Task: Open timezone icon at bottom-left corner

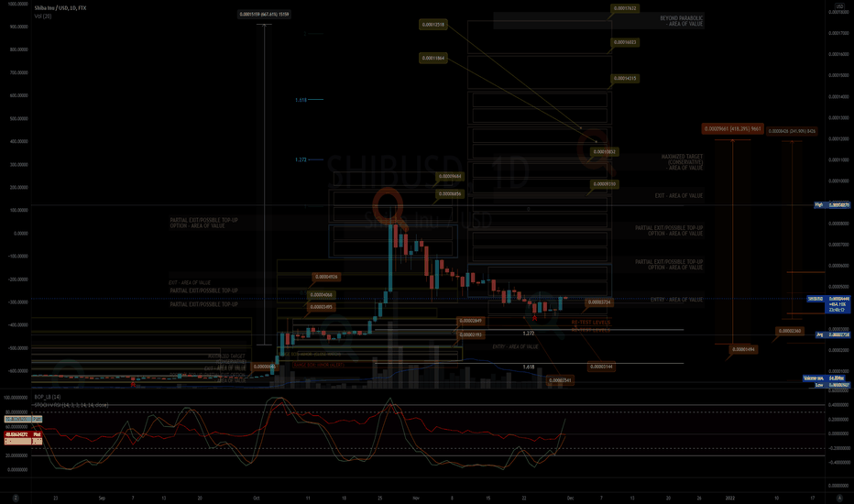Action: 16,498
